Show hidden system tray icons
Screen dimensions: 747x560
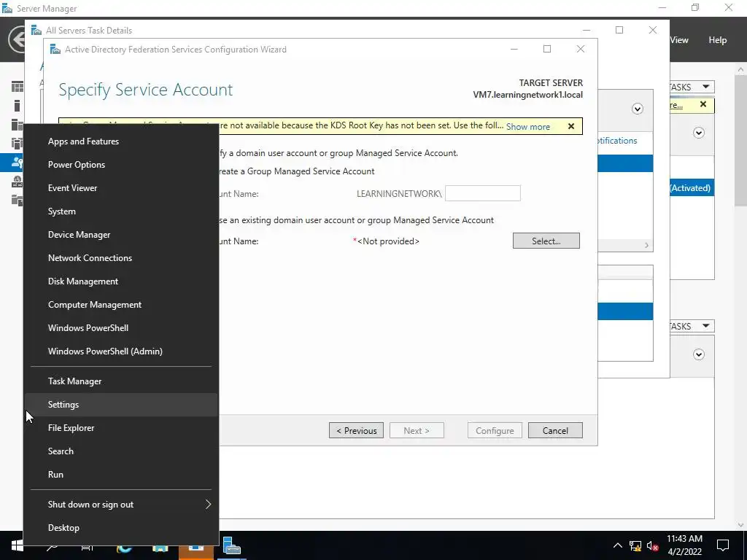617,545
